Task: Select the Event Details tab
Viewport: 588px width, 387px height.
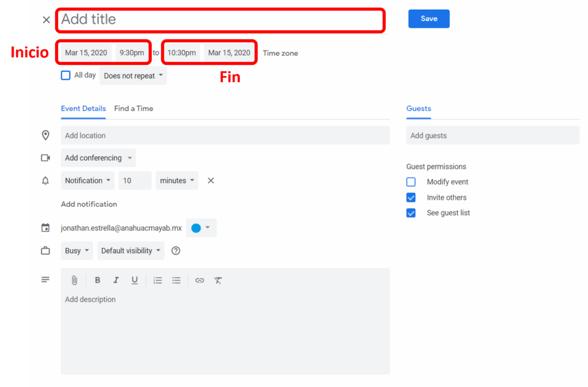Action: tap(83, 109)
